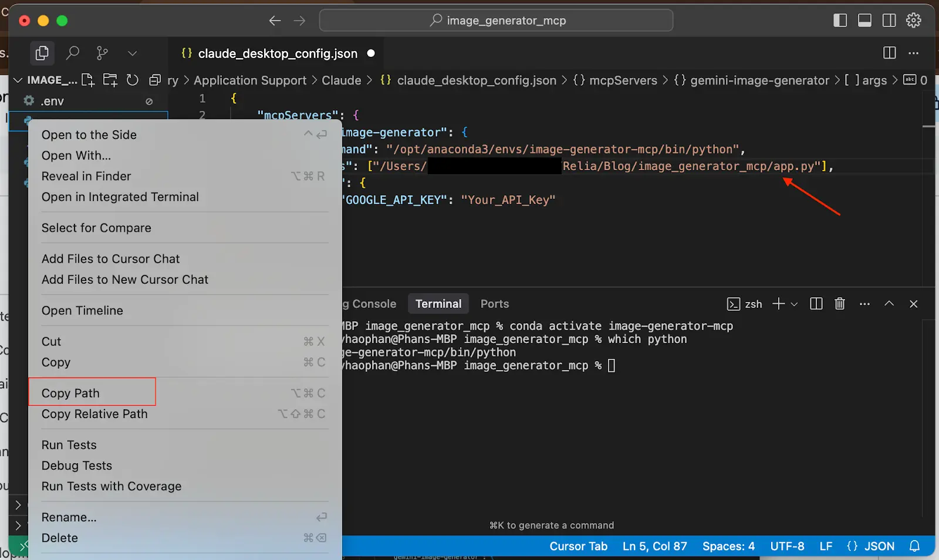
Task: Choose Rename... from context menu
Action: click(185, 518)
